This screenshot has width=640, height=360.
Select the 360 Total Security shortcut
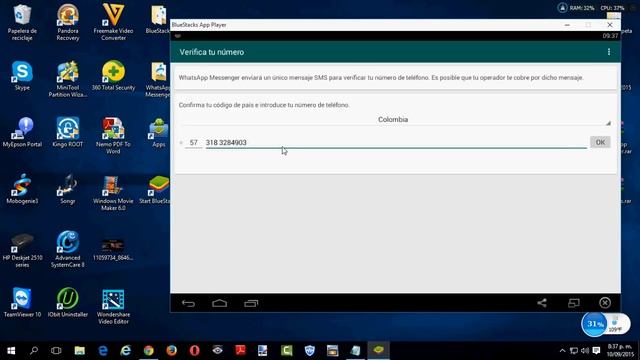tap(113, 76)
